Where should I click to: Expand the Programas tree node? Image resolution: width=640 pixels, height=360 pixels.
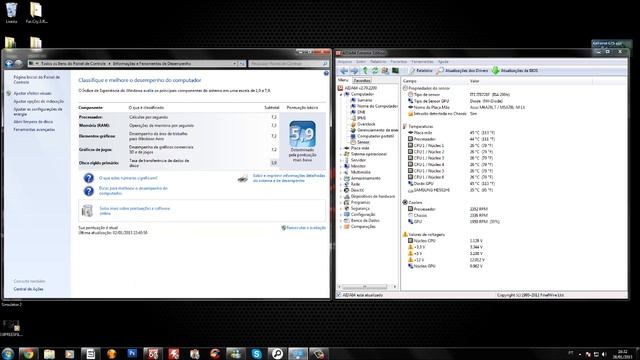pyautogui.click(x=341, y=202)
